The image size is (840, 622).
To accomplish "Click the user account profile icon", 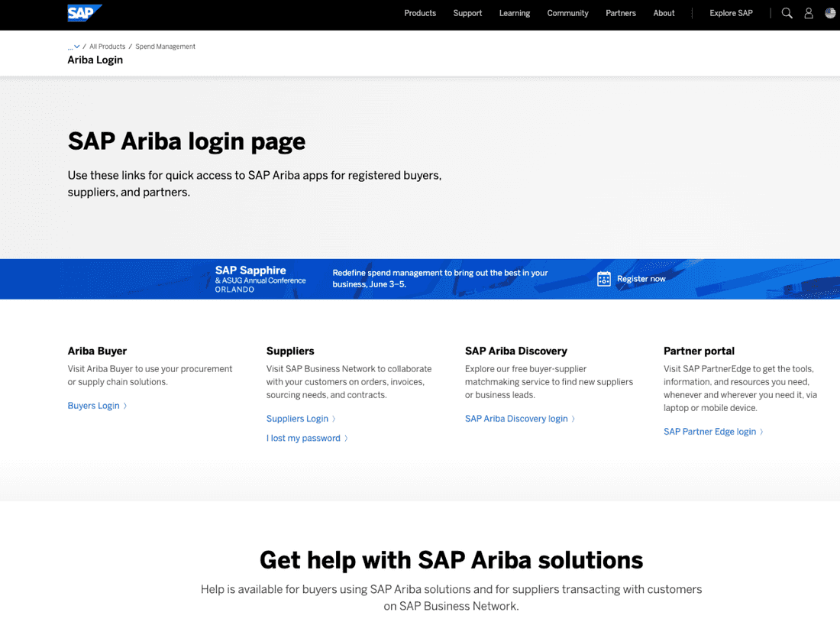I will click(809, 13).
